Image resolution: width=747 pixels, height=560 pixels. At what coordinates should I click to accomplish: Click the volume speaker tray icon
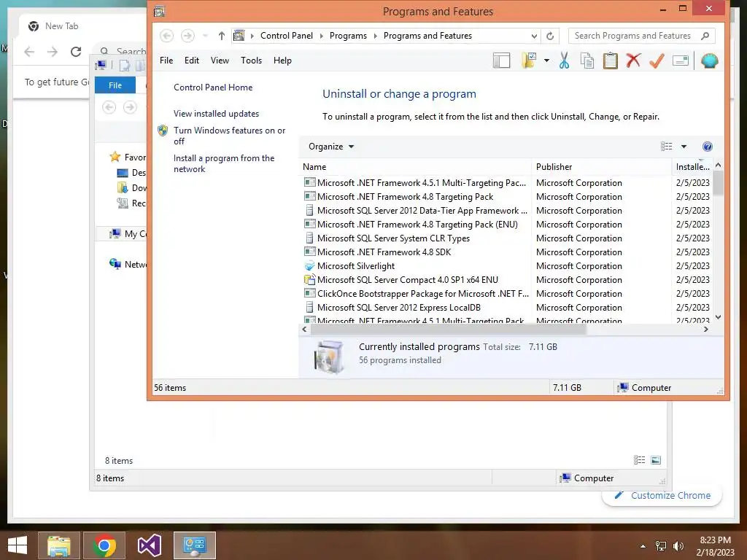coord(678,546)
